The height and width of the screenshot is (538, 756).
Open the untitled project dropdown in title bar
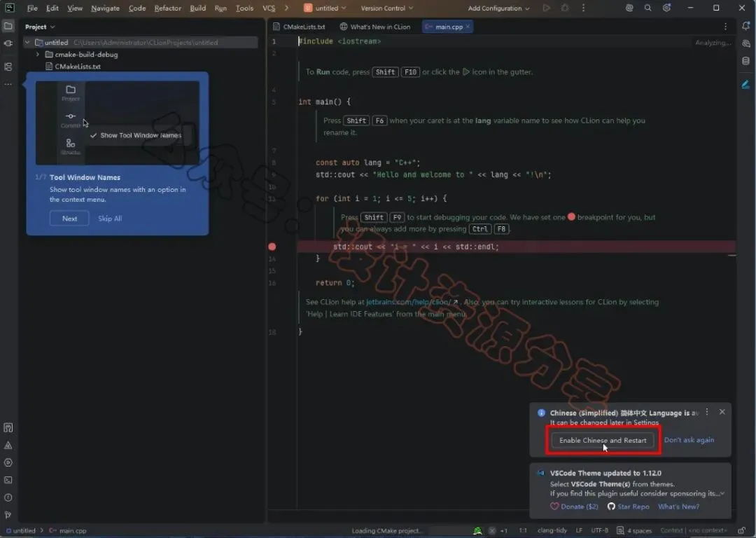tap(325, 8)
